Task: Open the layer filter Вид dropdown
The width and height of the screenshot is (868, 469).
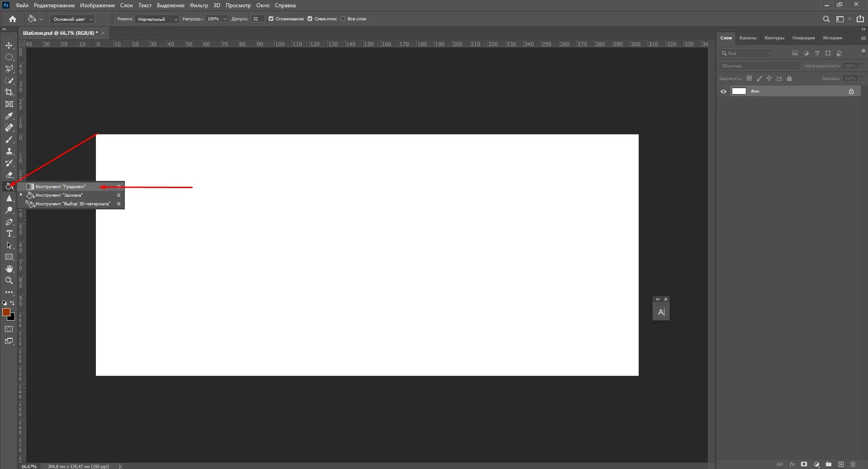Action: (746, 53)
